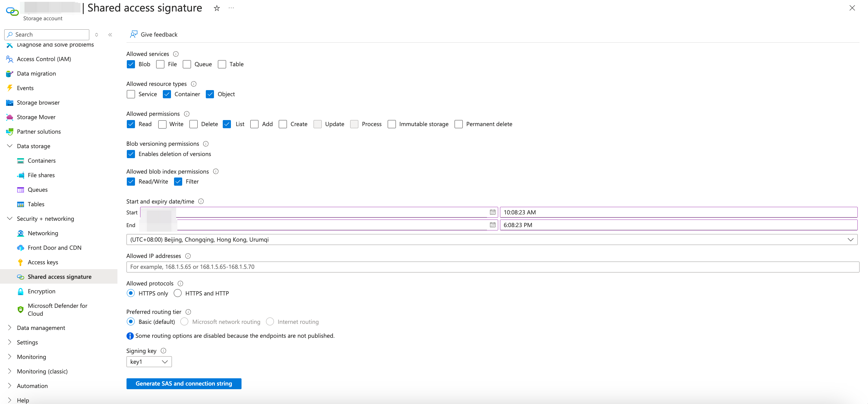Click the favorite star icon
This screenshot has width=868, height=404.
pyautogui.click(x=217, y=8)
